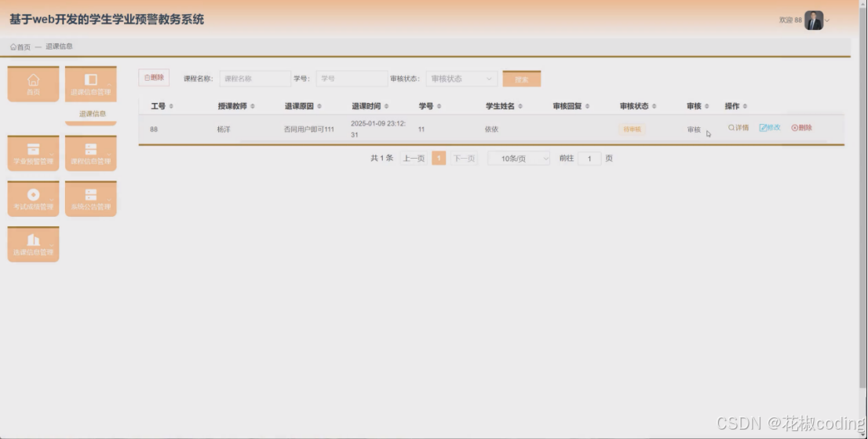
Task: Sort by the 退课时间 column arrows
Action: (x=386, y=106)
